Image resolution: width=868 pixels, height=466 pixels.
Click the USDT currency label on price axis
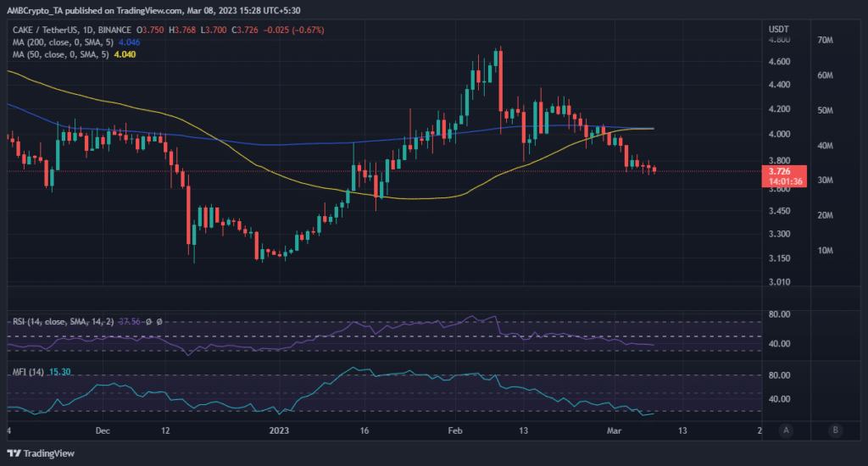pos(778,29)
